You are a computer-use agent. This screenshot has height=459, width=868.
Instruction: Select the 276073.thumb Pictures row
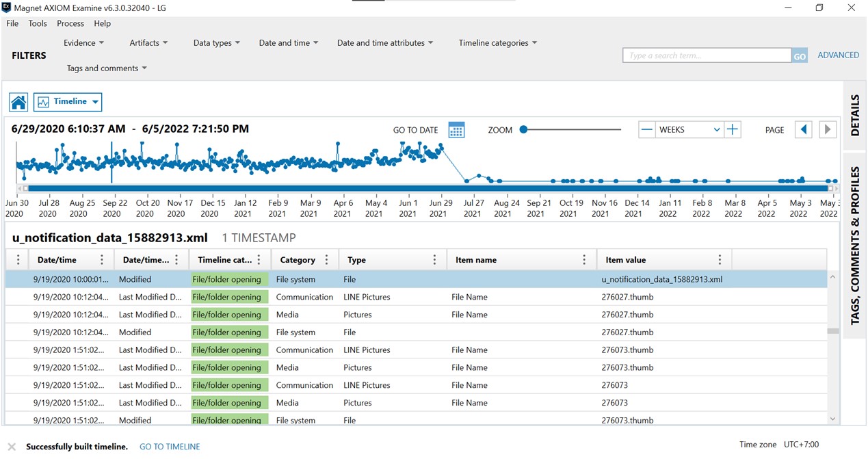pyautogui.click(x=410, y=367)
